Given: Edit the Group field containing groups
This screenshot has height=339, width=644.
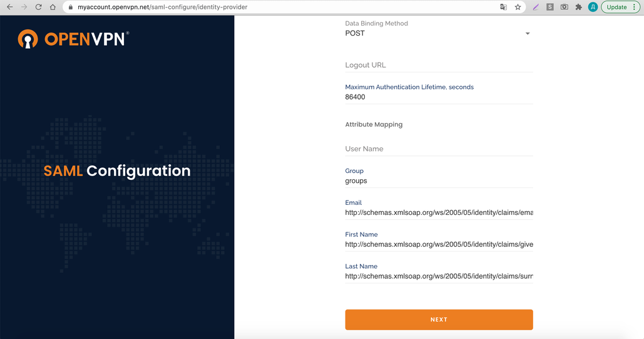Looking at the screenshot, I should tap(439, 181).
